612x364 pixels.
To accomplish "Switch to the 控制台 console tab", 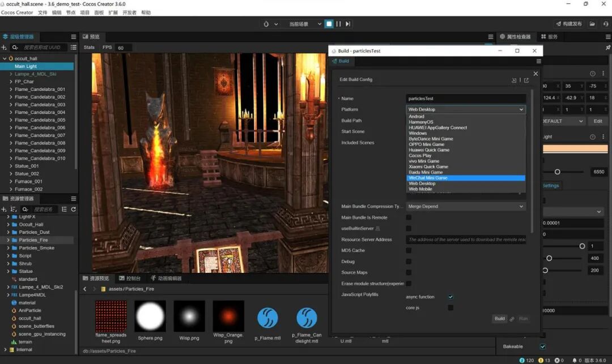I will 130,279.
